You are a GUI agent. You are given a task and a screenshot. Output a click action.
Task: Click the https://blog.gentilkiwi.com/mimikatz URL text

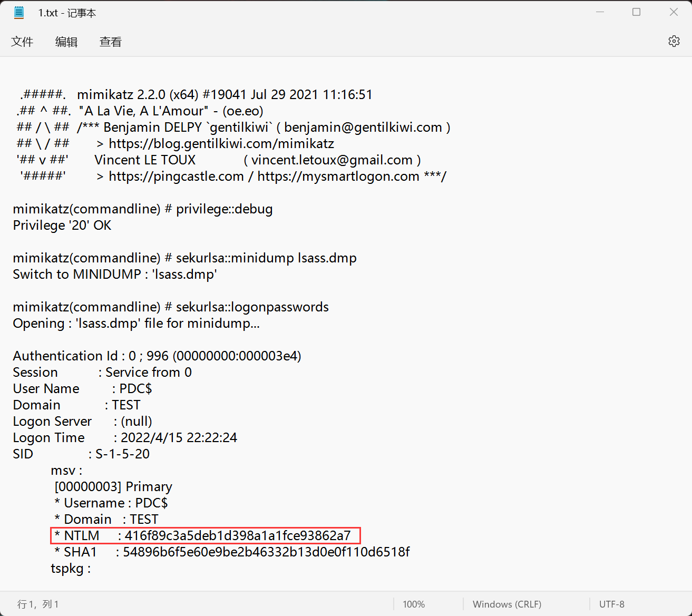(221, 143)
